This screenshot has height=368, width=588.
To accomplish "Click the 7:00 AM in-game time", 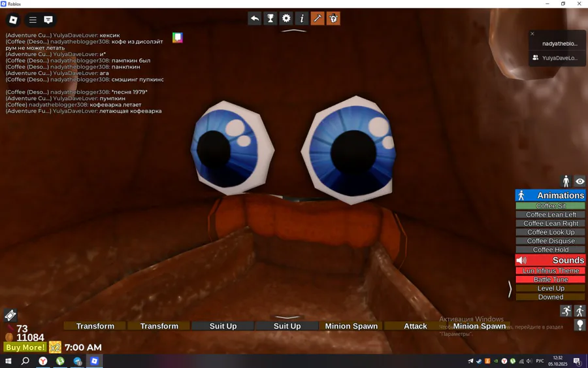I will tap(83, 347).
